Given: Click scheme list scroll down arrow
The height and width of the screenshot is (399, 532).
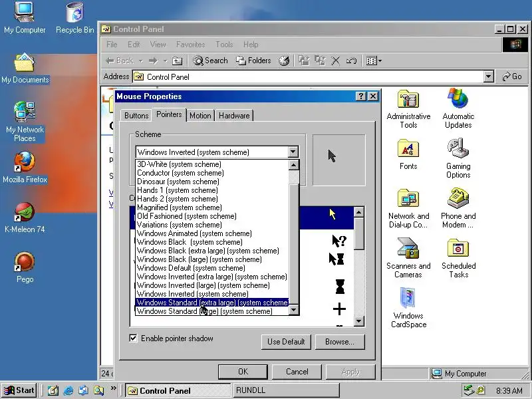Looking at the screenshot, I should [293, 309].
